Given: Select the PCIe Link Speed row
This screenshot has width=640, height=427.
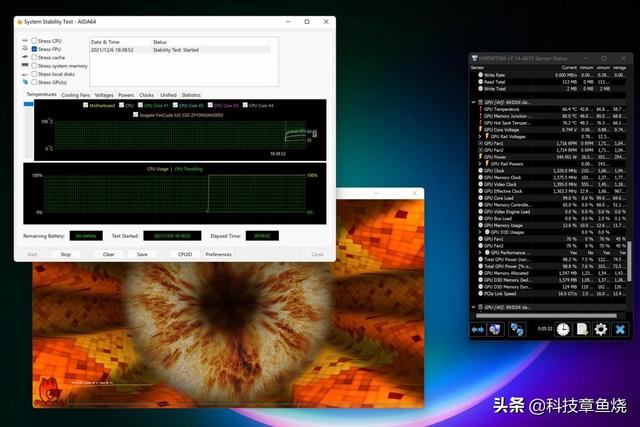Looking at the screenshot, I should (x=549, y=294).
